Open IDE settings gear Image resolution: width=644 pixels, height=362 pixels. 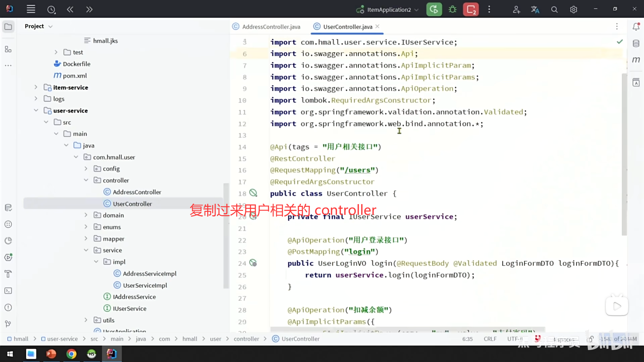(x=574, y=10)
